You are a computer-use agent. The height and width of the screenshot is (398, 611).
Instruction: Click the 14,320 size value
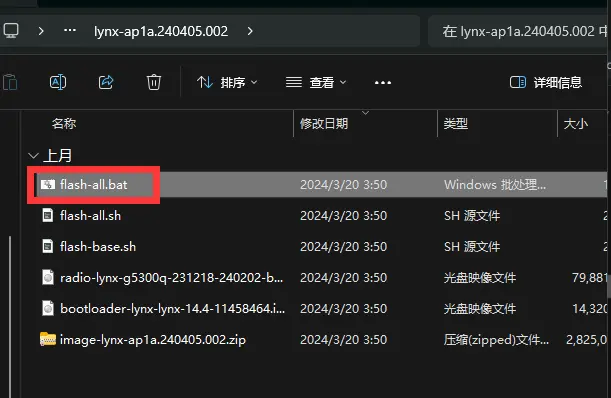tap(590, 309)
